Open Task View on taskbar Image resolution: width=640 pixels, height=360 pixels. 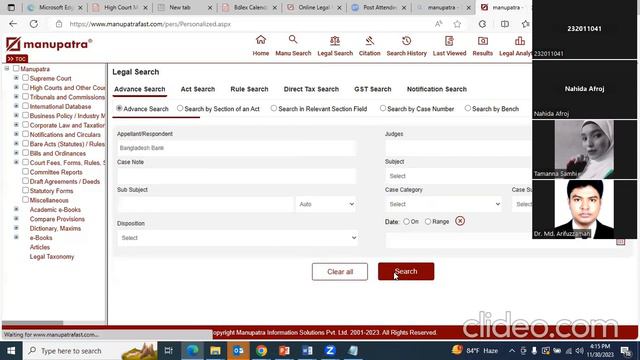click(168, 351)
